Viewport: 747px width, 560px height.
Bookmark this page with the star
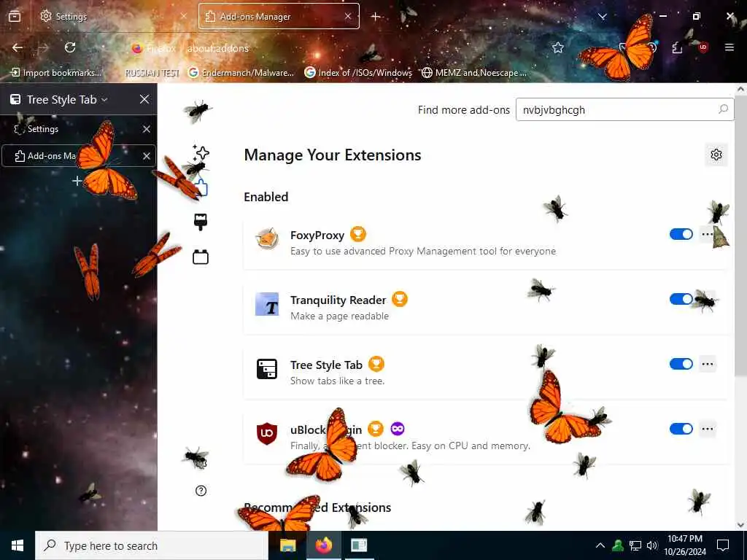[x=558, y=47]
